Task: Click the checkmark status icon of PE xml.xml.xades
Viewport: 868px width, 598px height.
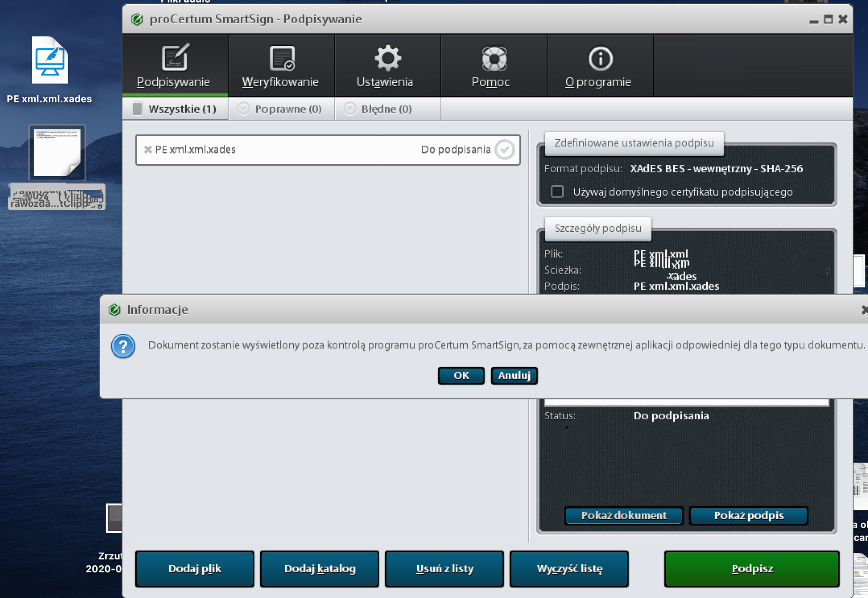Action: point(504,149)
